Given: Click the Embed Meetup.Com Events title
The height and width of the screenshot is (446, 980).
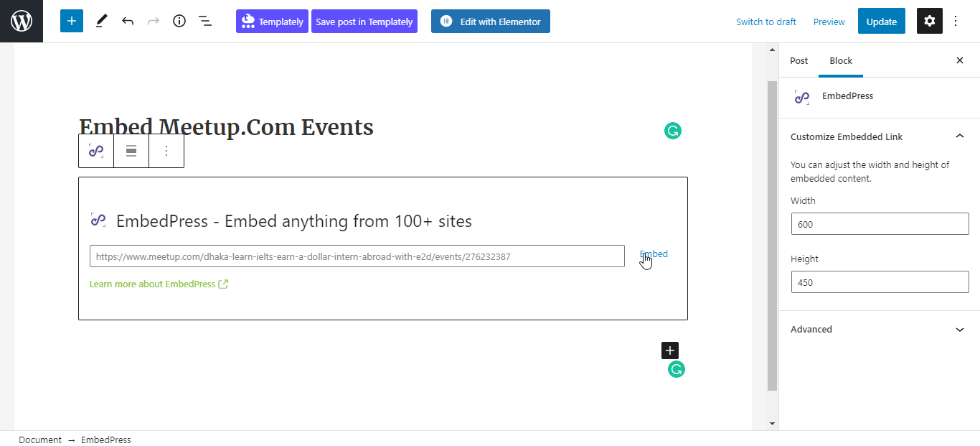Looking at the screenshot, I should tap(226, 127).
